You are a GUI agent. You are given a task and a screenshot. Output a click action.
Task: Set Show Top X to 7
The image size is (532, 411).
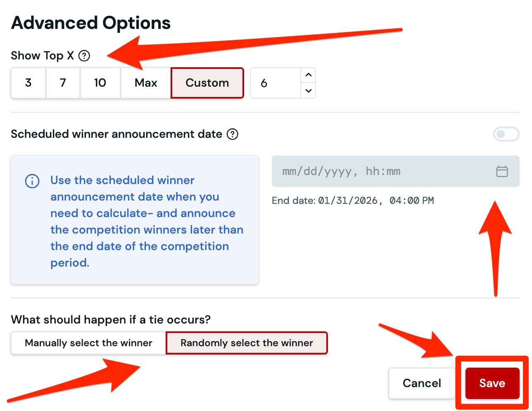click(x=63, y=83)
